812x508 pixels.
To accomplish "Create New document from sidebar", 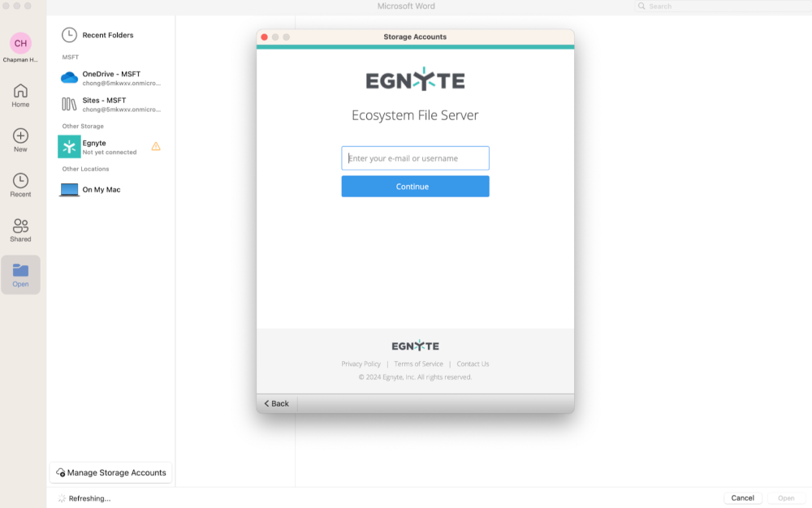I will pyautogui.click(x=20, y=140).
